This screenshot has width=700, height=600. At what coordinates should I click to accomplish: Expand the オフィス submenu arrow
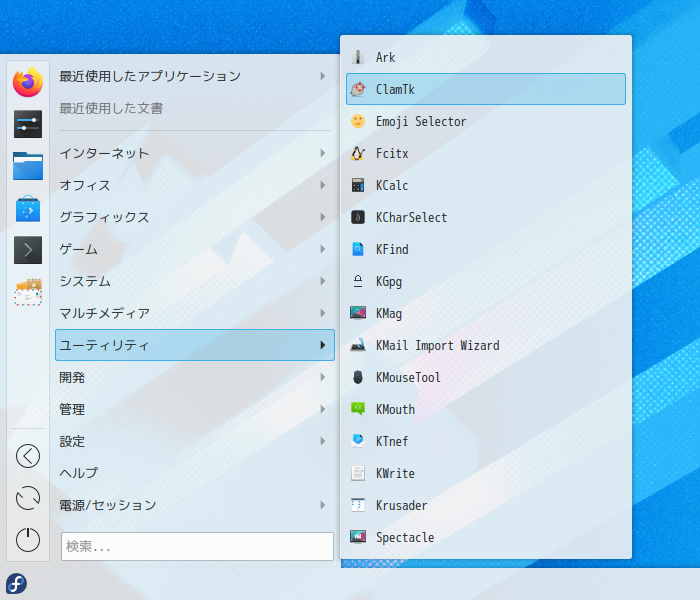click(323, 185)
